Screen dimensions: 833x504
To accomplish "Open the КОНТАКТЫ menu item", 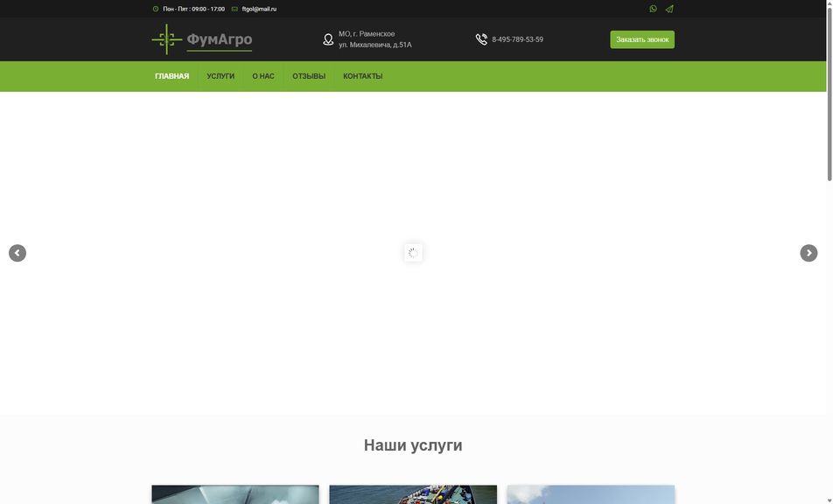I will tap(363, 76).
